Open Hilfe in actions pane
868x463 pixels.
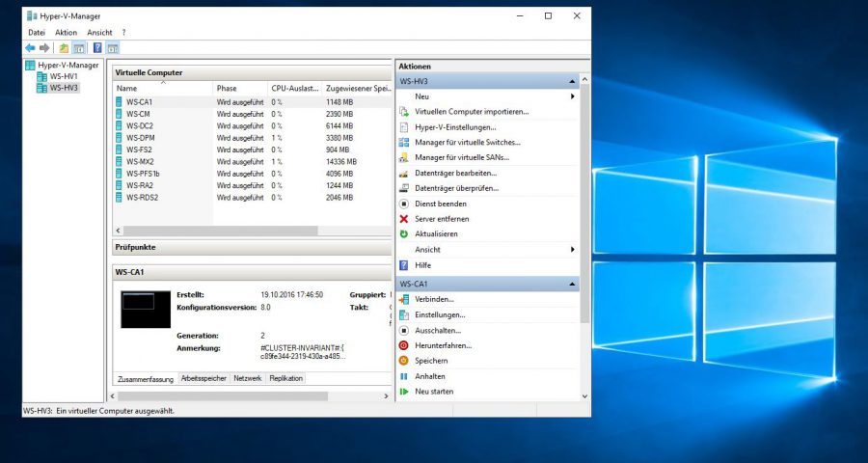click(x=423, y=265)
